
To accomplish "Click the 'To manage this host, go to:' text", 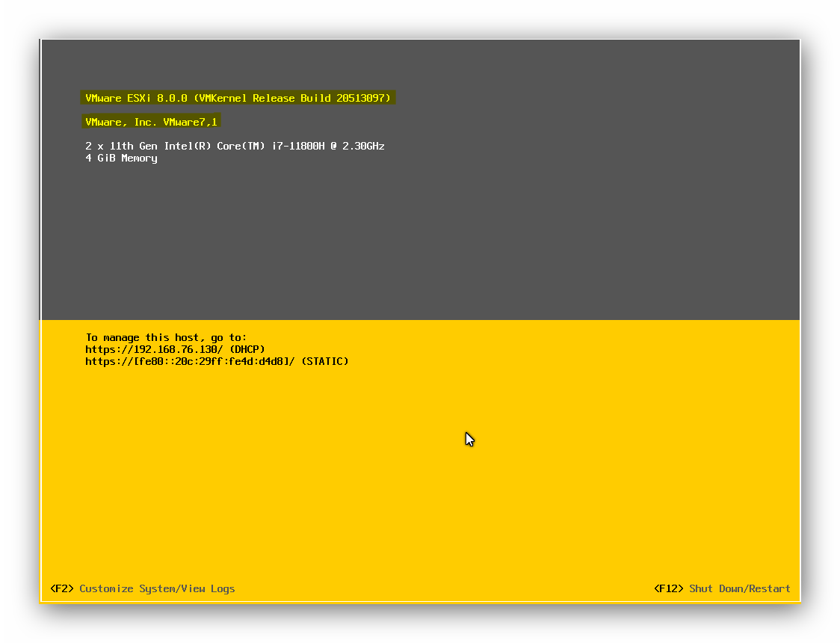I will coord(166,337).
